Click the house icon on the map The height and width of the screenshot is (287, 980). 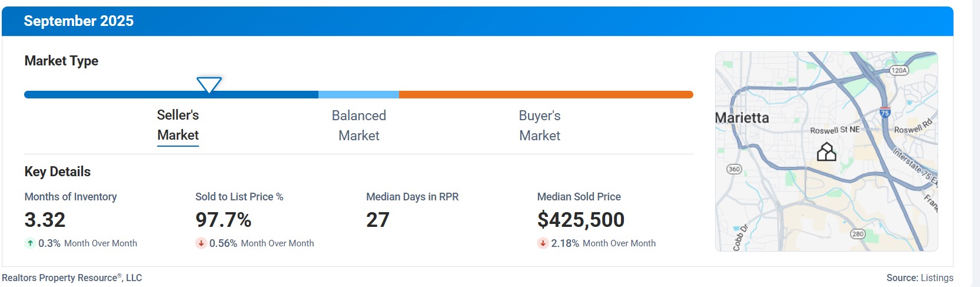tap(826, 152)
